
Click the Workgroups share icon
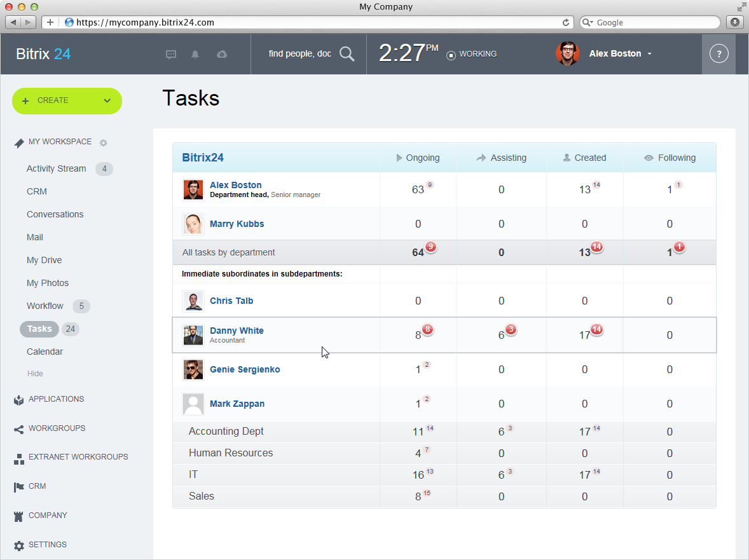[18, 430]
